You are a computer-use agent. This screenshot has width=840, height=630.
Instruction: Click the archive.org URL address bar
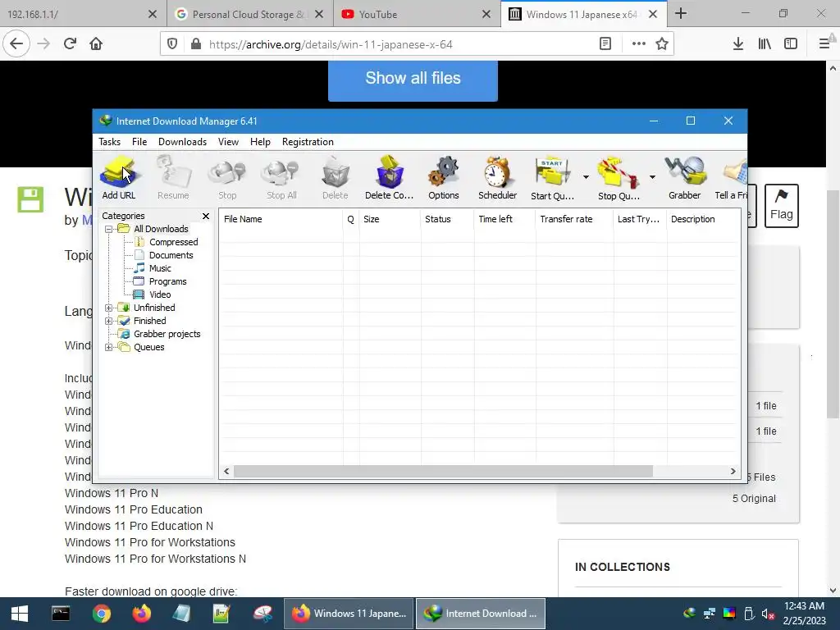[396, 44]
